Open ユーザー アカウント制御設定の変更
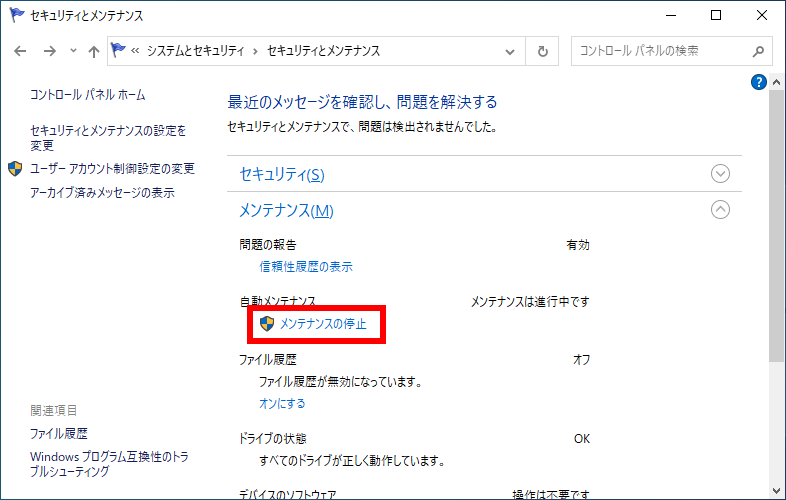This screenshot has height=500, width=786. tap(112, 169)
